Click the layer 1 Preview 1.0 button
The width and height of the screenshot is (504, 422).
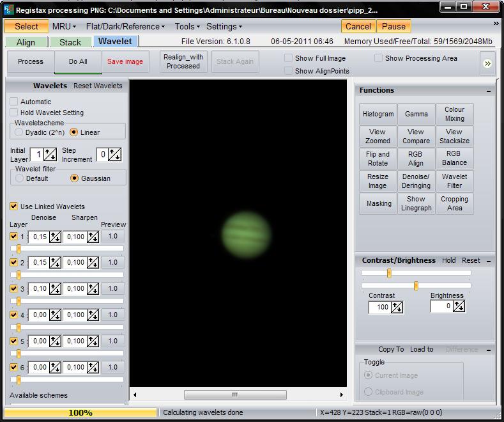pos(113,237)
